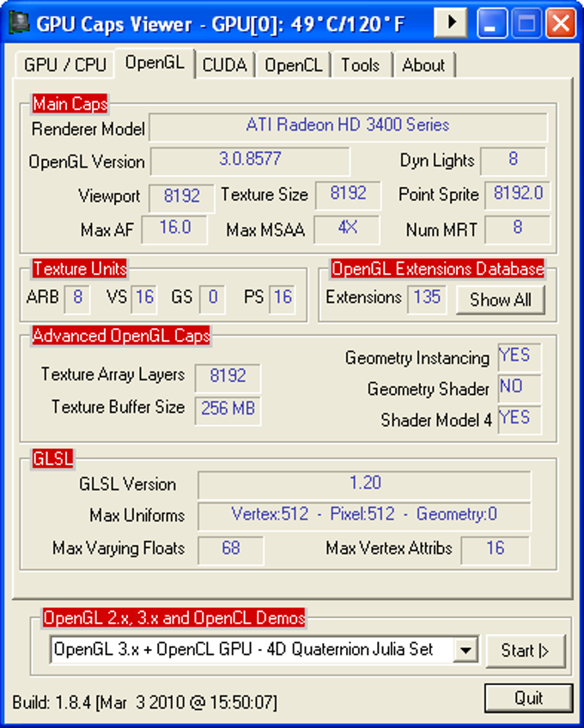Click the GLSL Version value 1.20
The height and width of the screenshot is (728, 584).
(365, 485)
